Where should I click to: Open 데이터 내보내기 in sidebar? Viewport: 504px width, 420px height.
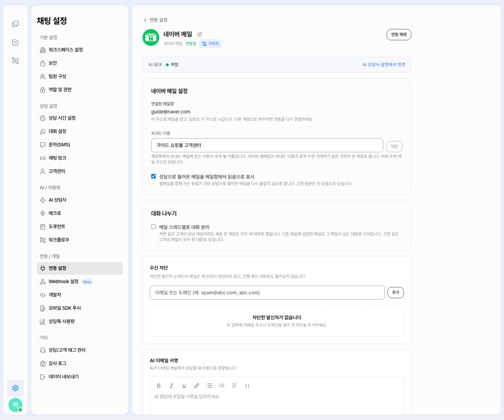[x=80, y=377]
